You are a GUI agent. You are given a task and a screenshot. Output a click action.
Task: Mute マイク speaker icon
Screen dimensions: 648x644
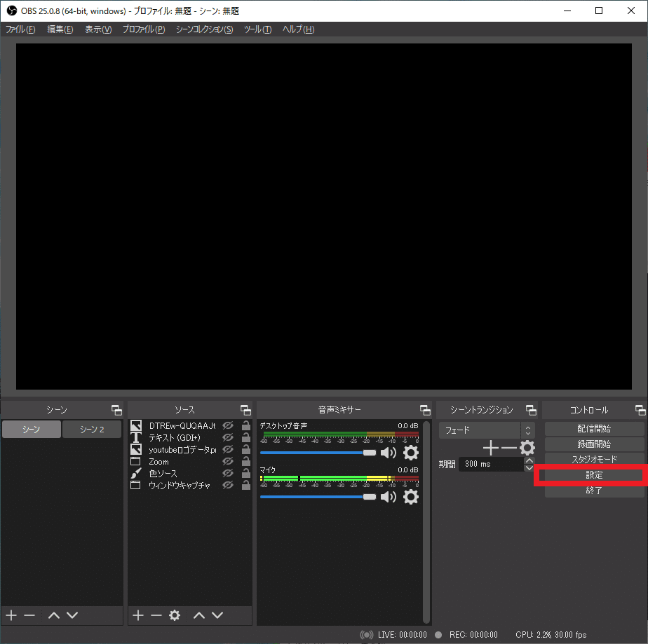click(x=388, y=497)
